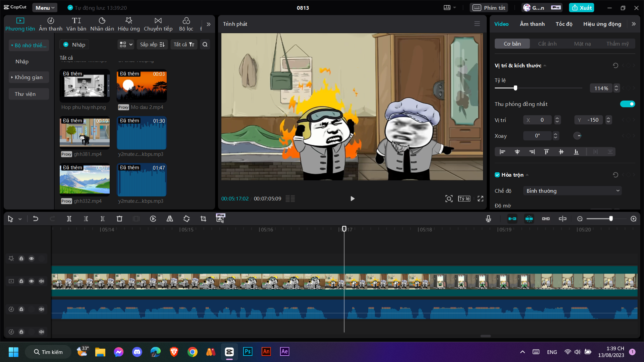The height and width of the screenshot is (362, 644).
Task: Click the Nhập import button
Action: coord(74,45)
